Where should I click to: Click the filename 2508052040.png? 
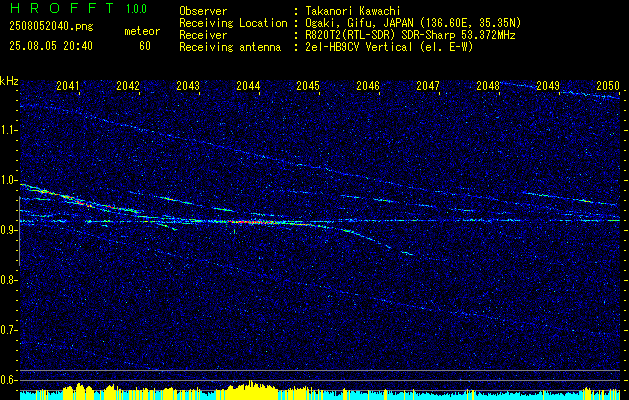(51, 26)
